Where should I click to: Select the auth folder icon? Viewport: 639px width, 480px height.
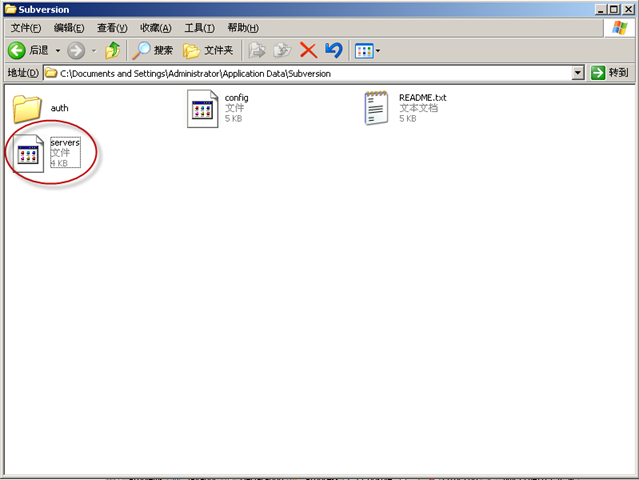point(27,108)
